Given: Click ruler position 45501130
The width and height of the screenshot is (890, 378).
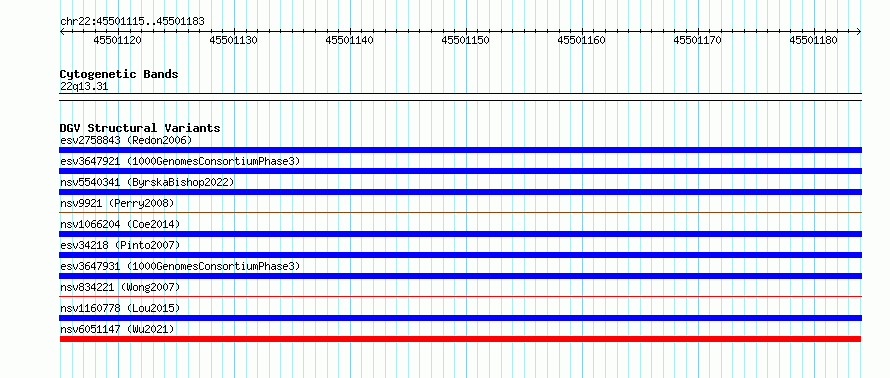Looking at the screenshot, I should point(233,40).
